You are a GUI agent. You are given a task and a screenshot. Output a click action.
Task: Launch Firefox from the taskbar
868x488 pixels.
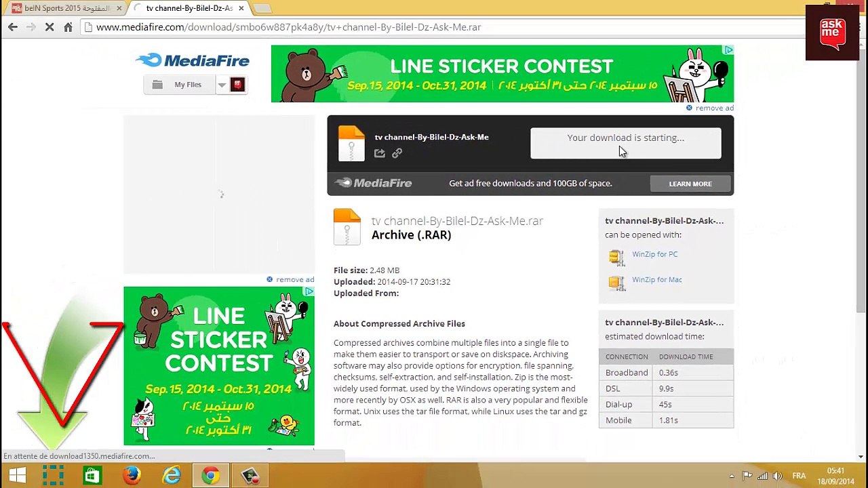[132, 476]
